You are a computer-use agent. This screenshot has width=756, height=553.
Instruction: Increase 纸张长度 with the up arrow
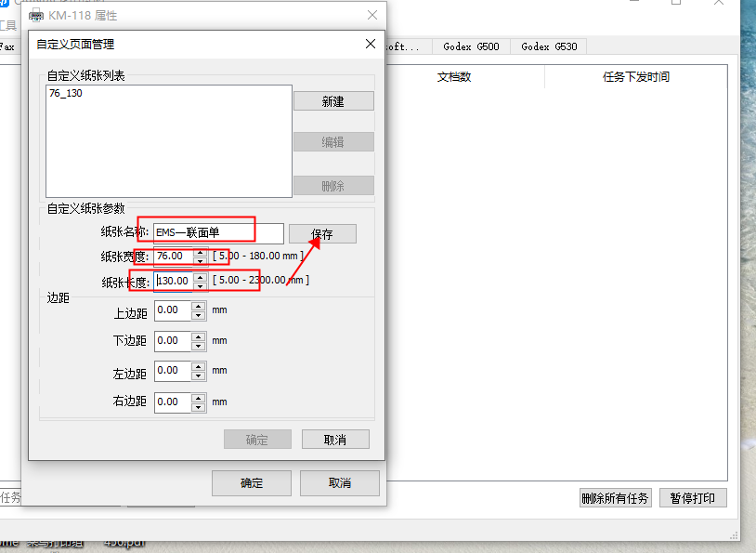[x=199, y=276]
